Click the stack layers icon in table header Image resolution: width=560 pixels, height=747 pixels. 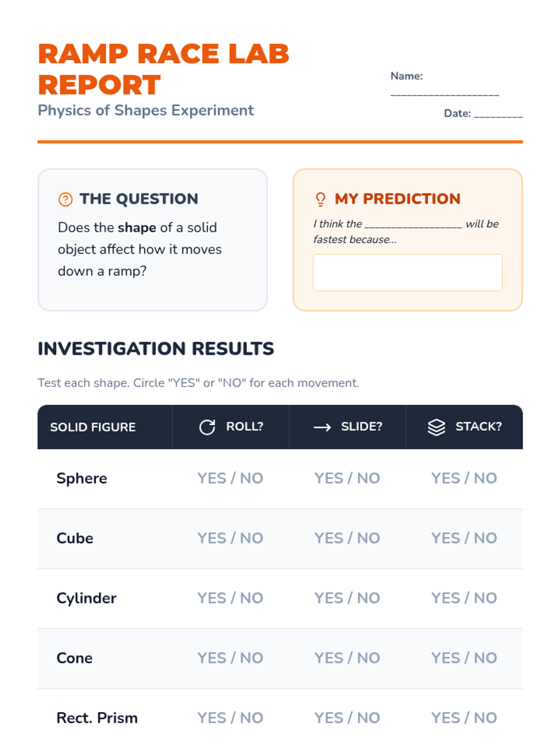[x=436, y=427]
